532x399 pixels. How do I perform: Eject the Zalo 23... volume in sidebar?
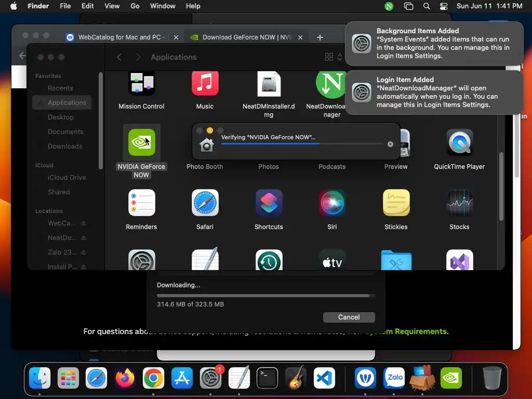[84, 252]
